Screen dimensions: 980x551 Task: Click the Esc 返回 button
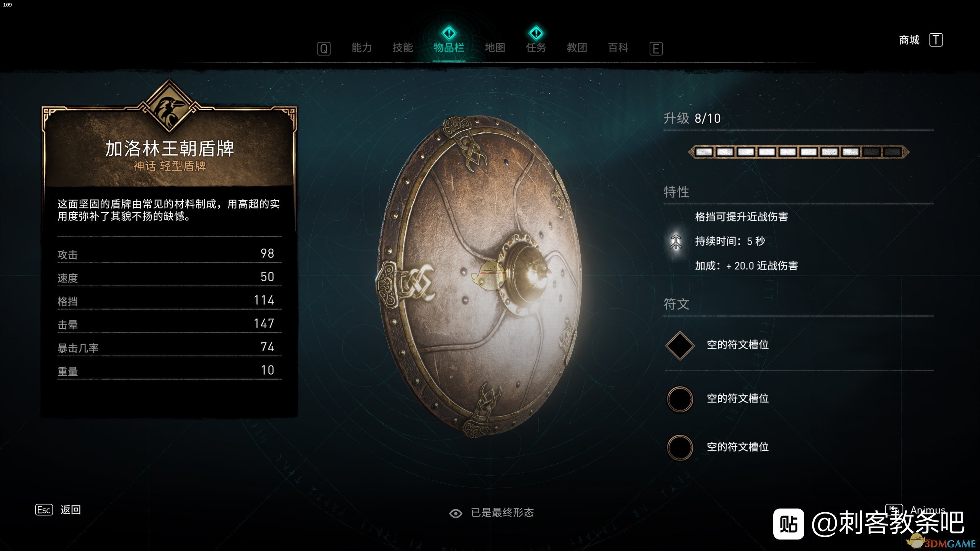tap(58, 510)
